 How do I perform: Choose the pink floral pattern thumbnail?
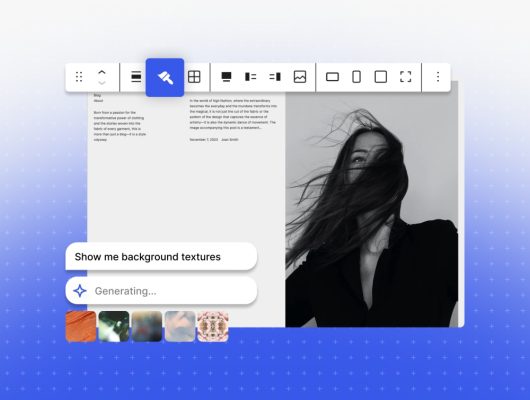pos(213,327)
